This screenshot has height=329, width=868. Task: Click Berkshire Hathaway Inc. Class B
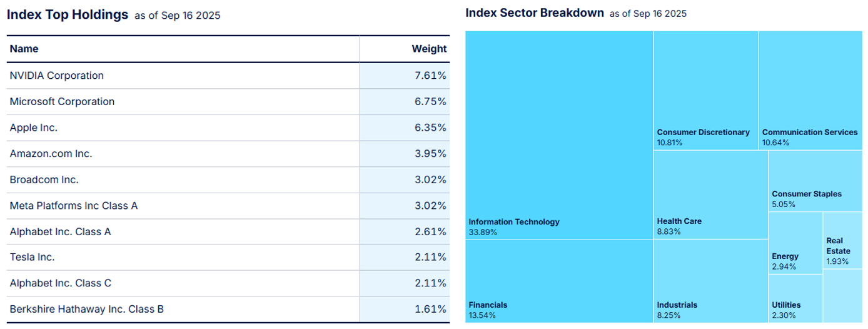pyautogui.click(x=87, y=309)
